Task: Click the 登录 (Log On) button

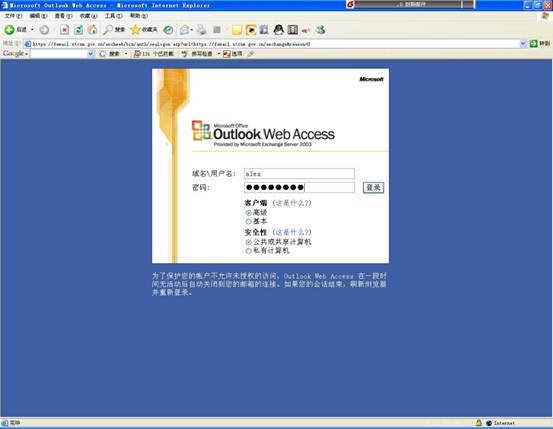Action: [x=373, y=187]
